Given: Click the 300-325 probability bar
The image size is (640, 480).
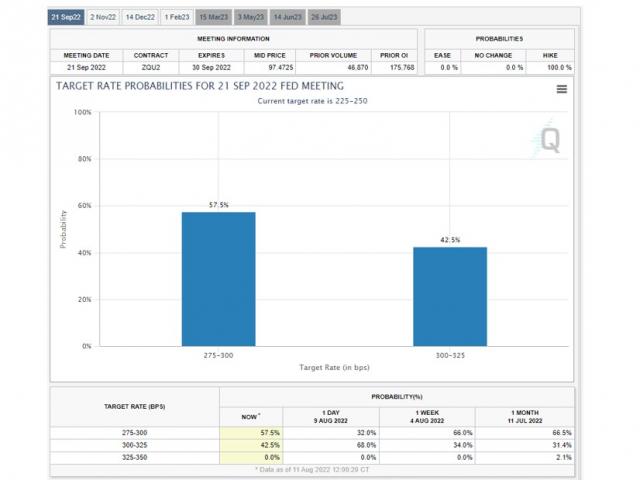Looking at the screenshot, I should click(x=450, y=296).
